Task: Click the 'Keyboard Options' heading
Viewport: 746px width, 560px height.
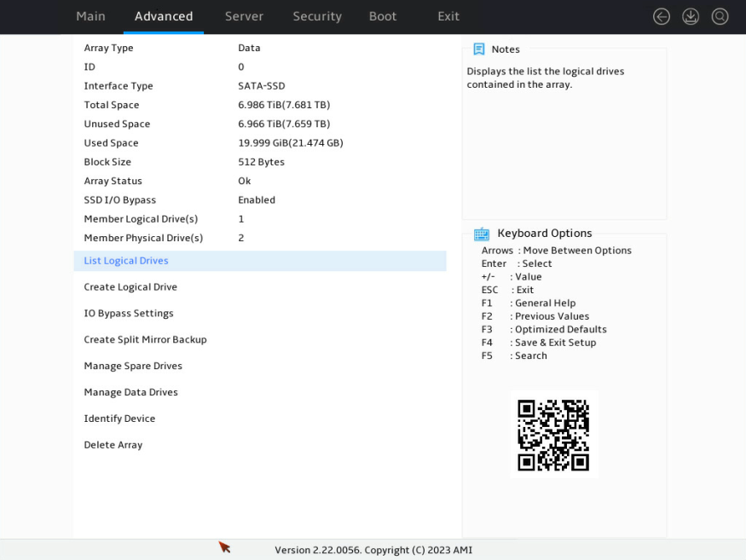Action: point(544,234)
